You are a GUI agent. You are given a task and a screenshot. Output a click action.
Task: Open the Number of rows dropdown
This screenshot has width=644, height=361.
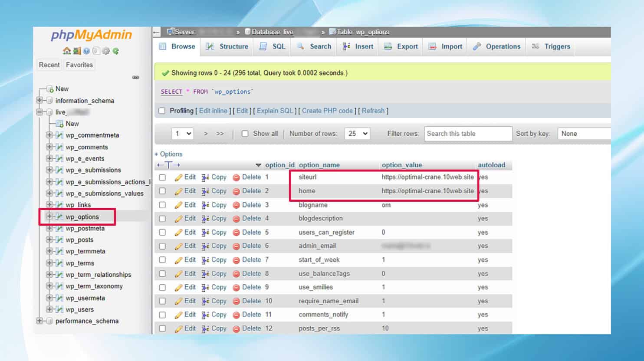(x=357, y=134)
